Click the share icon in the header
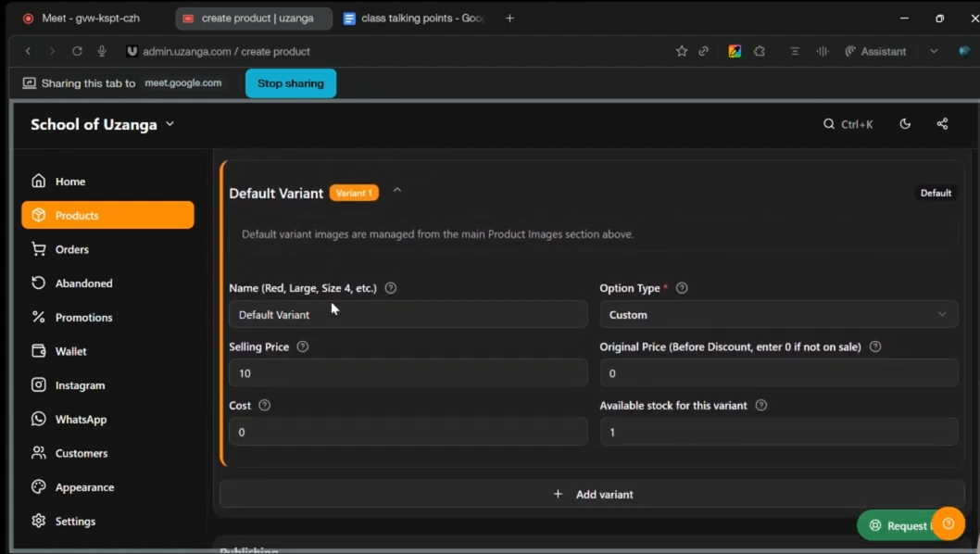 point(943,124)
